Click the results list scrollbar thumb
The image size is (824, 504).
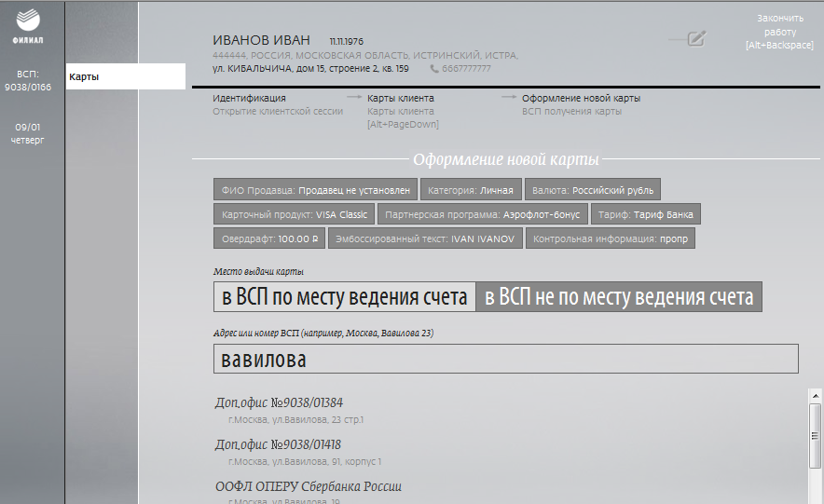pos(815,435)
